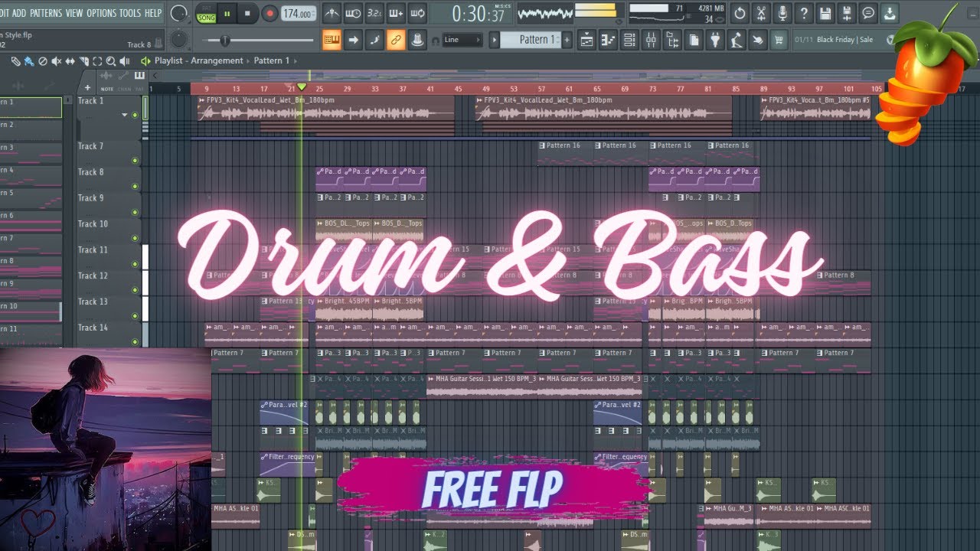
Task: Select the playlist Slip tool
Action: [x=70, y=61]
